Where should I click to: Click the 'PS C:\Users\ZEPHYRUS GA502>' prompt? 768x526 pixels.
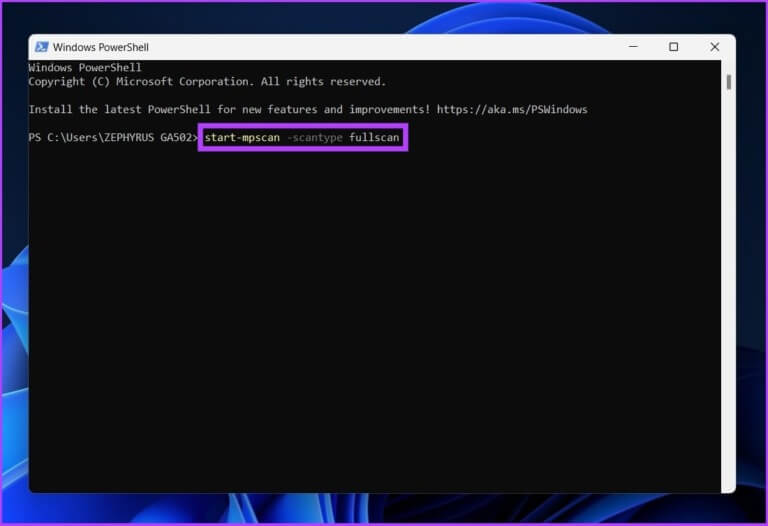[113, 138]
